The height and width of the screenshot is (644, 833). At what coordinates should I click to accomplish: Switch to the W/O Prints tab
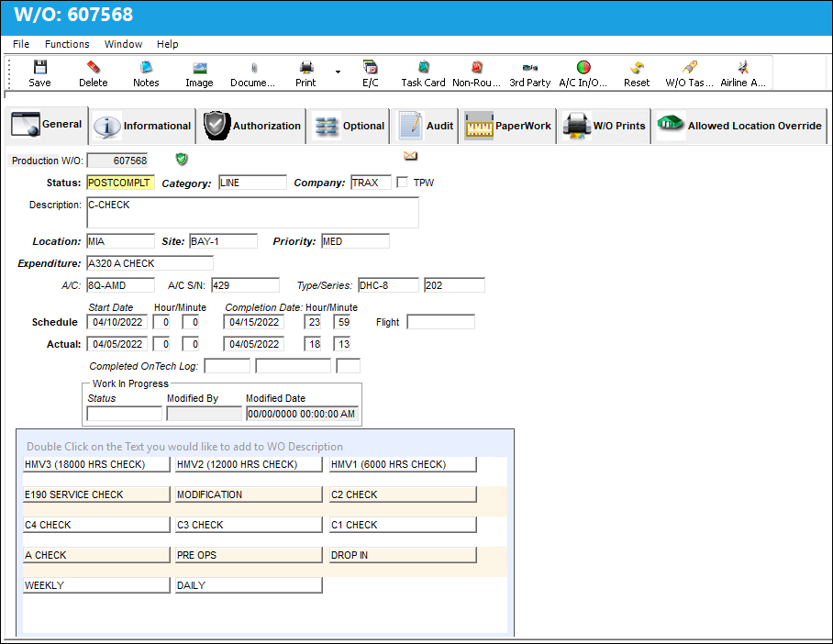pyautogui.click(x=604, y=126)
